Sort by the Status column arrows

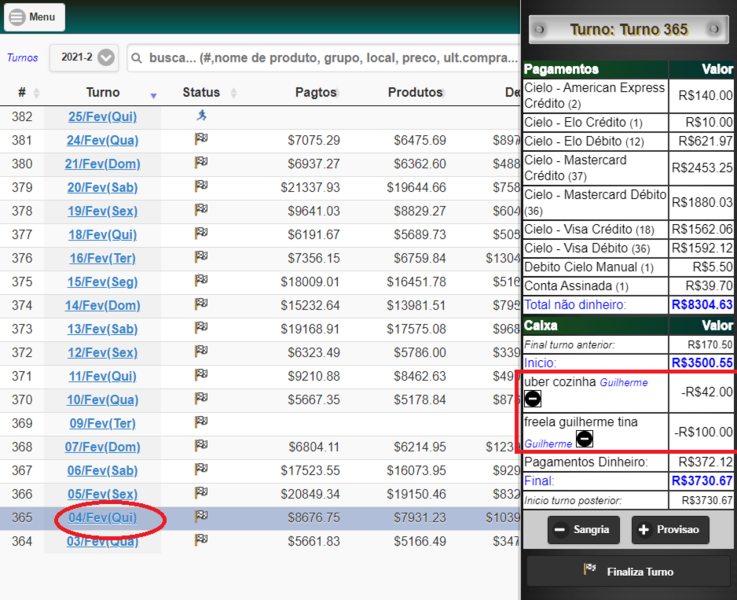point(234,93)
